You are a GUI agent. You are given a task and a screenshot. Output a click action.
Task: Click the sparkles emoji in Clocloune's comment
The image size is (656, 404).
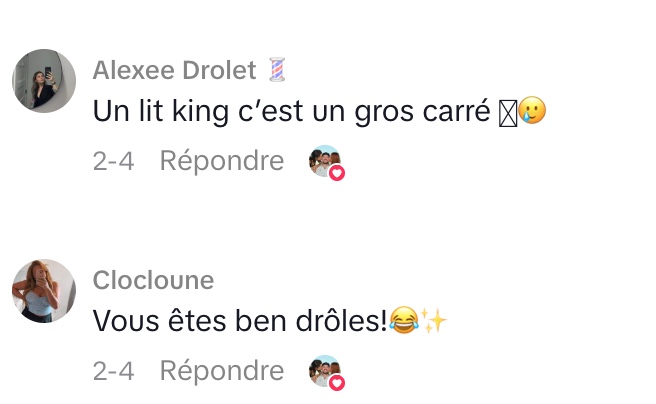point(432,322)
